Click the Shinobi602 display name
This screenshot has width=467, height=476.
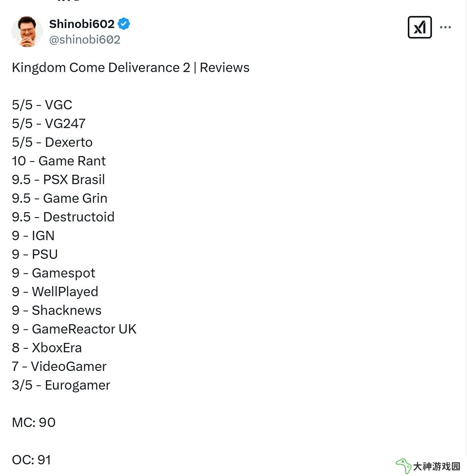[82, 24]
